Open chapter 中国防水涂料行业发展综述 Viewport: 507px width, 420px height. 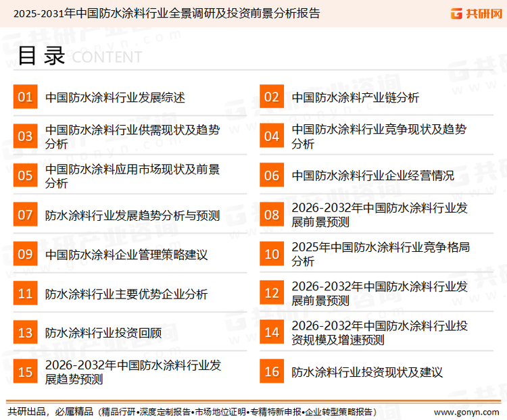click(115, 97)
